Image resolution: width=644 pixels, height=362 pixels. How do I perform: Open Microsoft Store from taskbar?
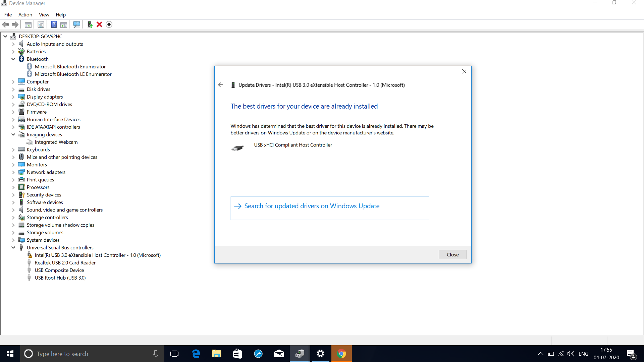tap(237, 354)
